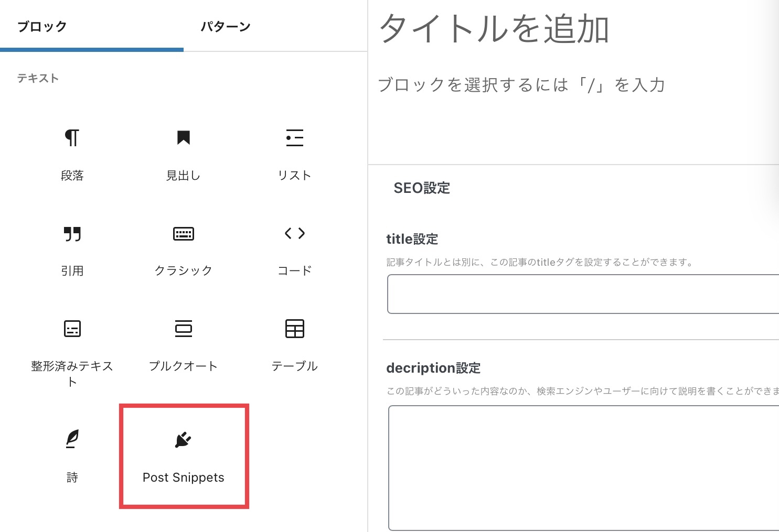Click the 段落 block label text

click(72, 176)
